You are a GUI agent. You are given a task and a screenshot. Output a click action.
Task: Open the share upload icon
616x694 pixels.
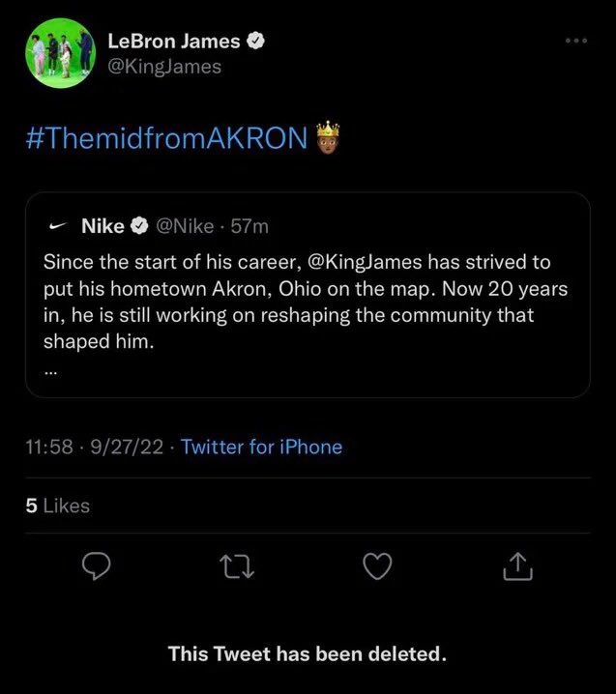click(x=517, y=566)
